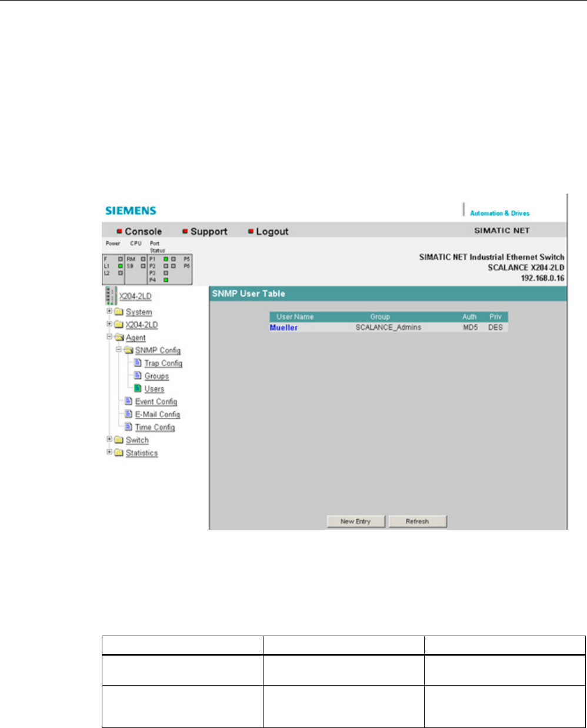Click the Statistics folder icon

tap(118, 453)
